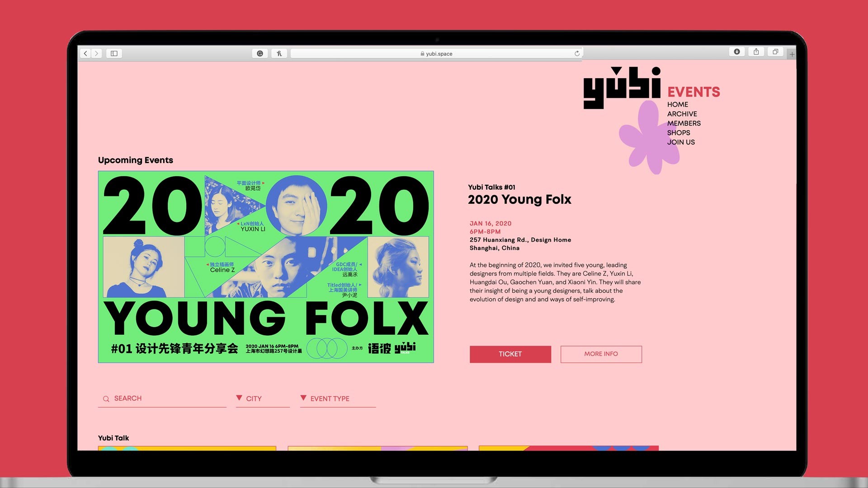The height and width of the screenshot is (488, 868).
Task: Click the Shanghai, China location text
Action: pyautogui.click(x=495, y=248)
